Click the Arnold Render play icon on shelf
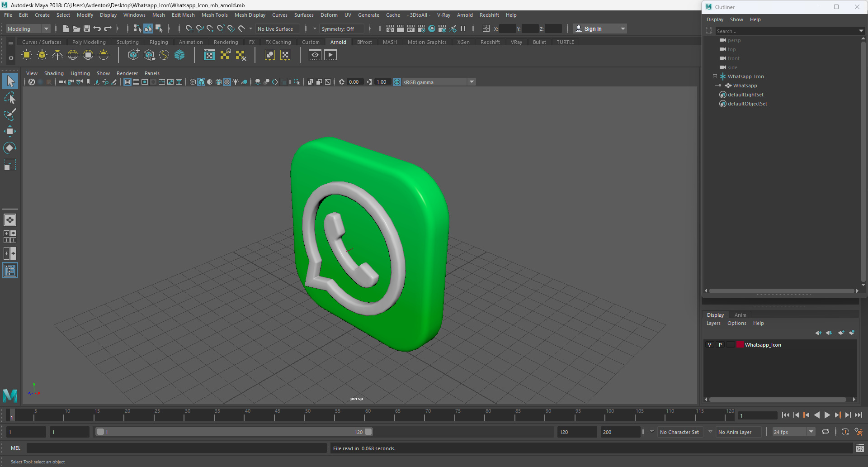The image size is (868, 467). [x=330, y=55]
